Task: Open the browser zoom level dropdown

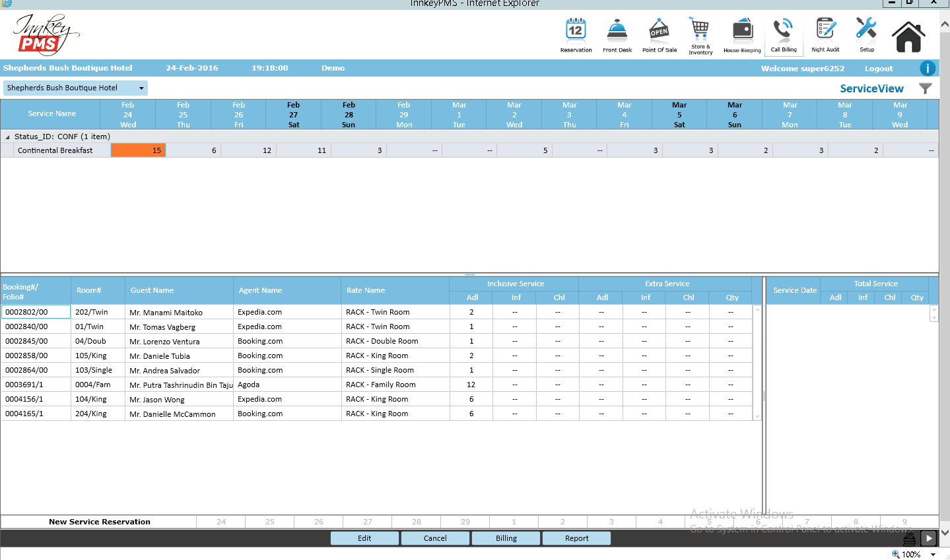Action: tap(933, 555)
